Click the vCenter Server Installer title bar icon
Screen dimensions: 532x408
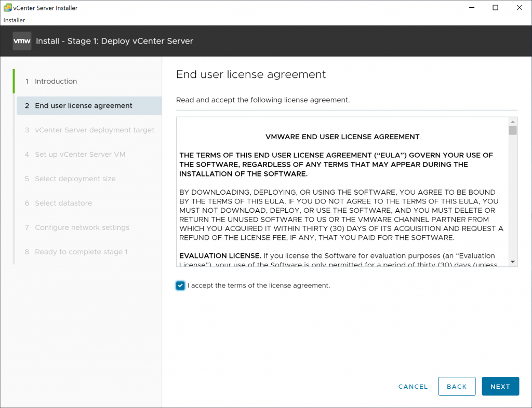click(7, 7)
